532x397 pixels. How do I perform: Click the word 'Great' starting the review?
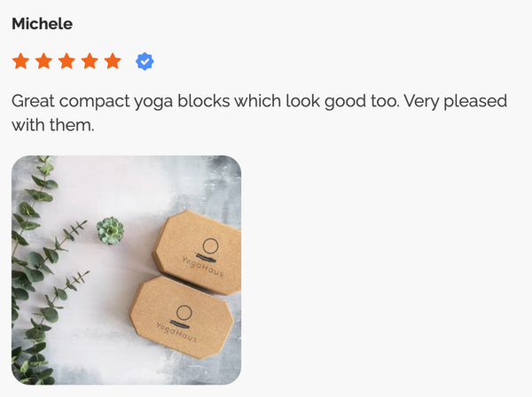tap(33, 101)
